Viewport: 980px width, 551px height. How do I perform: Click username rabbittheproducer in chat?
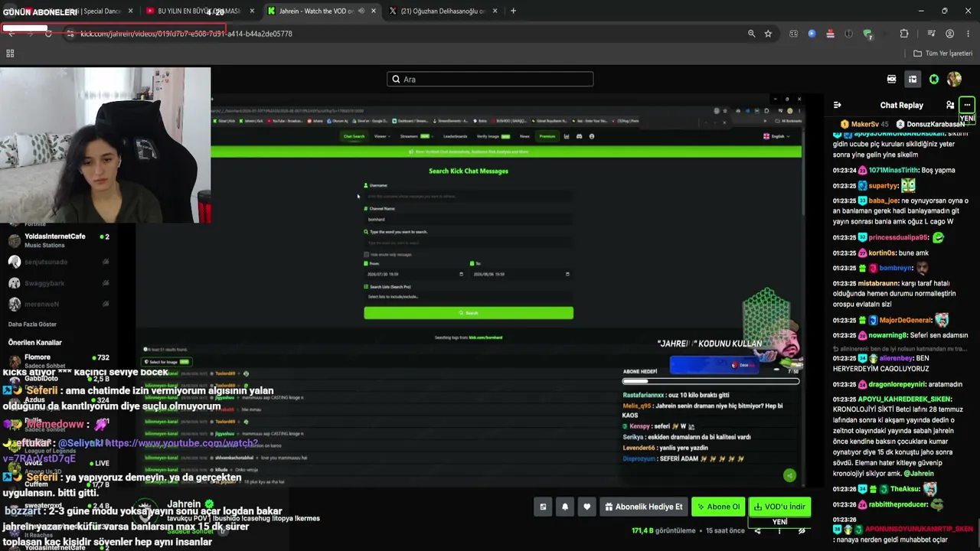point(897,504)
